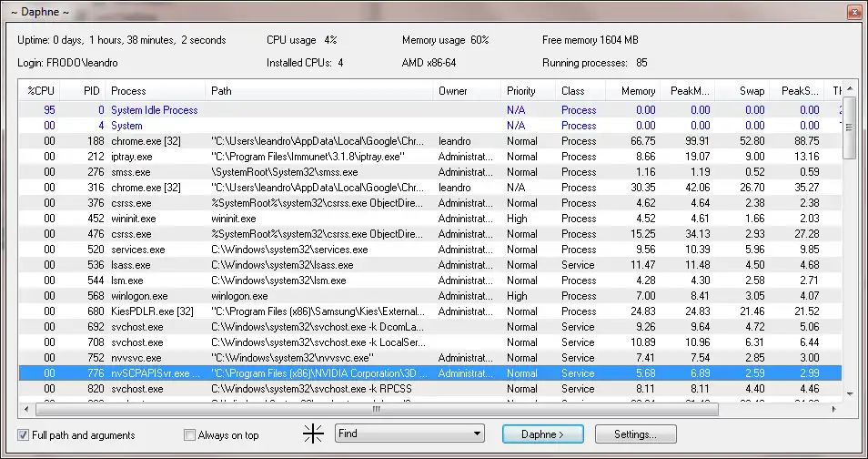Select svchost.exe with PID 708
This screenshot has height=459, width=868.
click(x=430, y=342)
